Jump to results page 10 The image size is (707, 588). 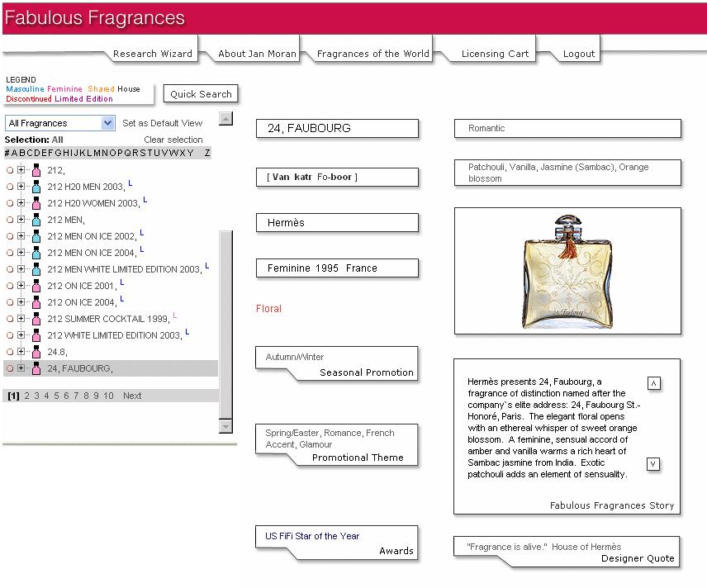pos(108,396)
